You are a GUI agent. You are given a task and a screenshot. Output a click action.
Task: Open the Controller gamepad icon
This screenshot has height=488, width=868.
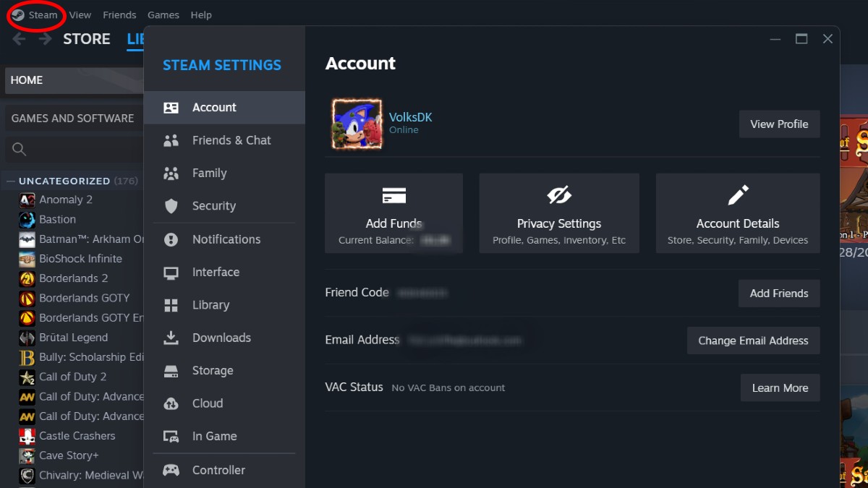pos(171,470)
